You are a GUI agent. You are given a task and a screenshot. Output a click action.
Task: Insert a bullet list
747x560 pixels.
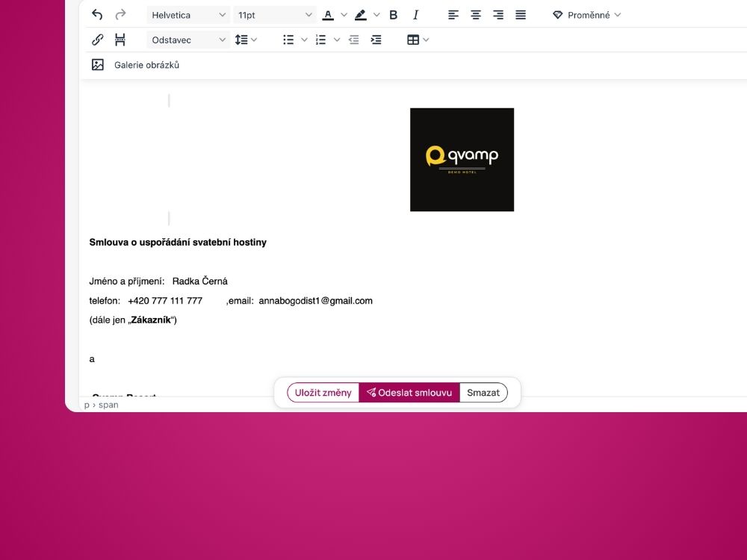tap(288, 40)
